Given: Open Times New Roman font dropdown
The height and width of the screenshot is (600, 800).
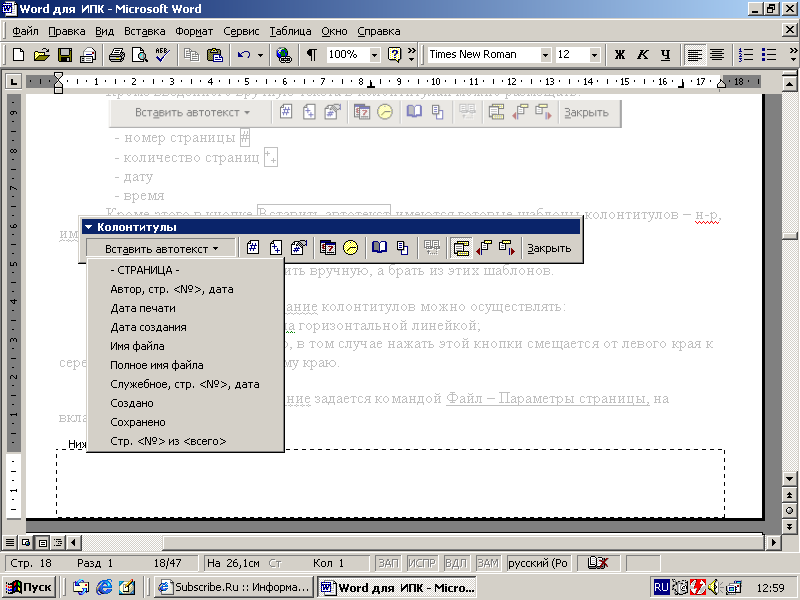Looking at the screenshot, I should 545,55.
